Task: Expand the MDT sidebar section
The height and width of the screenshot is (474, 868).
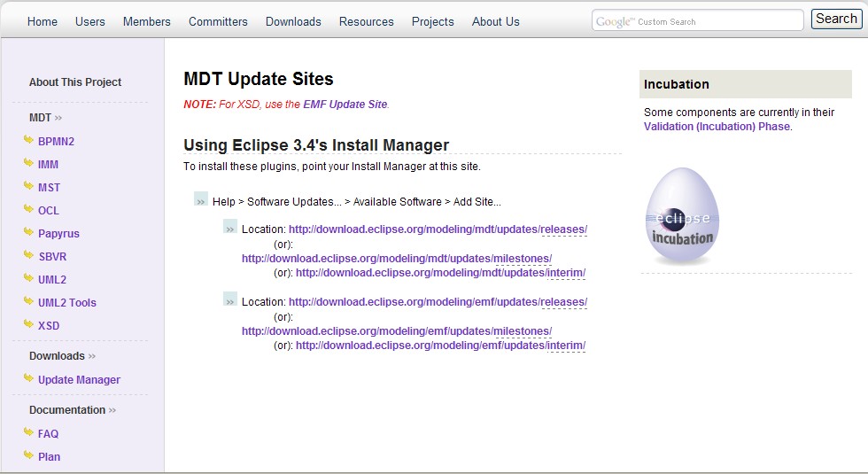Action: [45, 117]
